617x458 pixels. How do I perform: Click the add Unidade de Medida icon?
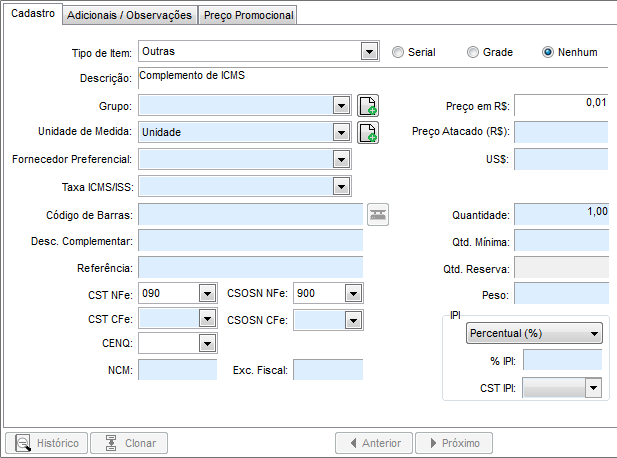coord(368,132)
